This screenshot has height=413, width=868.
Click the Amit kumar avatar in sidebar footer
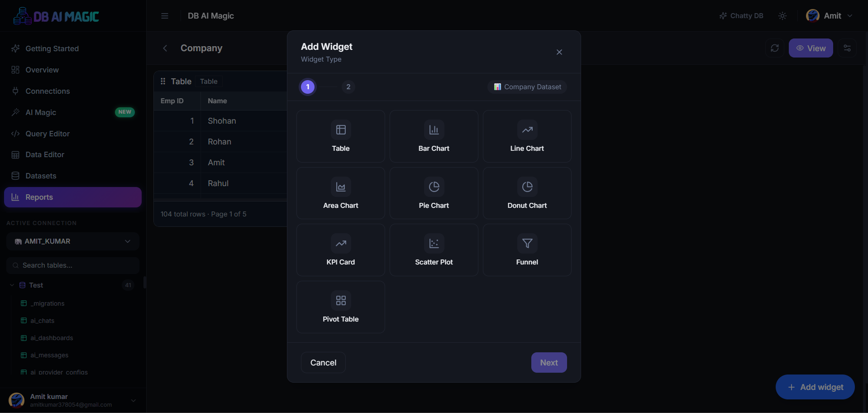click(x=17, y=400)
